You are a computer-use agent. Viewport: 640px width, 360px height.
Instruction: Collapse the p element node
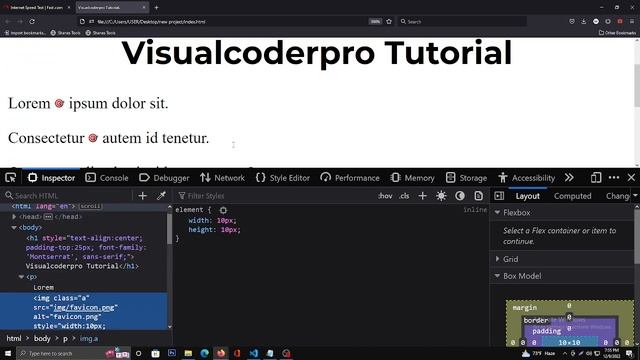coord(21,277)
